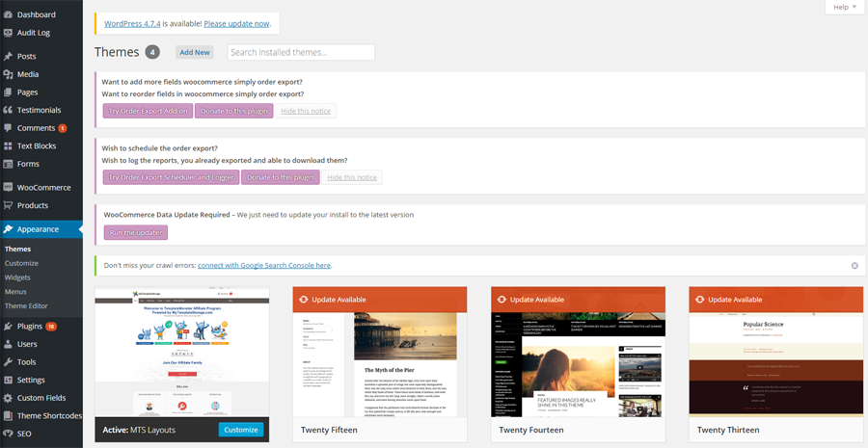Dismiss the Google Search Console notice

(854, 265)
